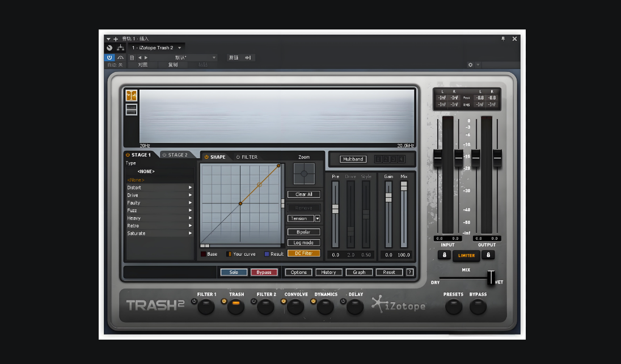Switch to the STAGE 1 tab
The image size is (621, 364).
tap(141, 155)
